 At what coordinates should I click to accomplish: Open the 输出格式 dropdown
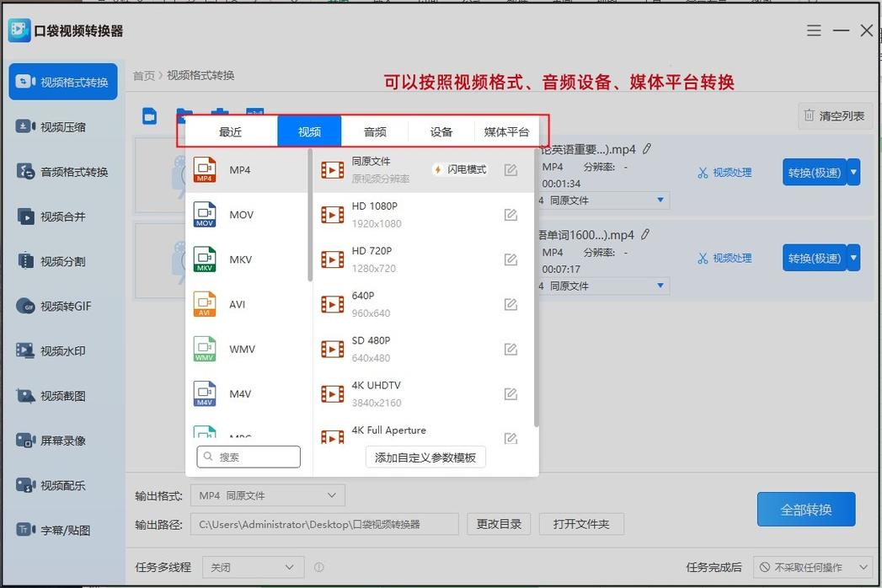point(268,495)
